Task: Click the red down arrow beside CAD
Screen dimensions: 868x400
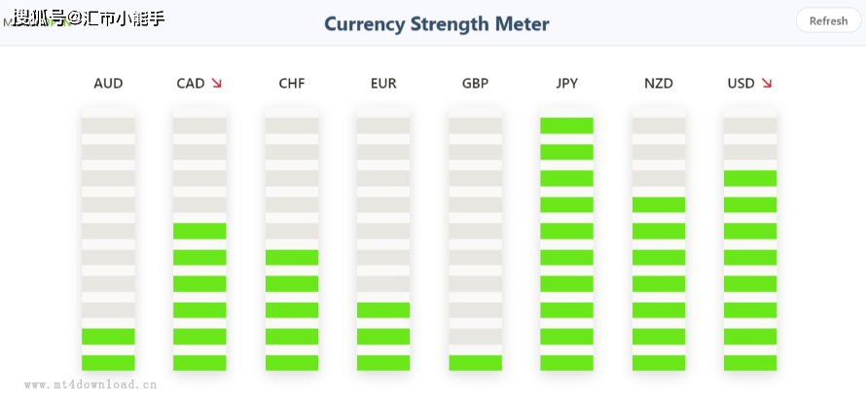Action: tap(216, 84)
